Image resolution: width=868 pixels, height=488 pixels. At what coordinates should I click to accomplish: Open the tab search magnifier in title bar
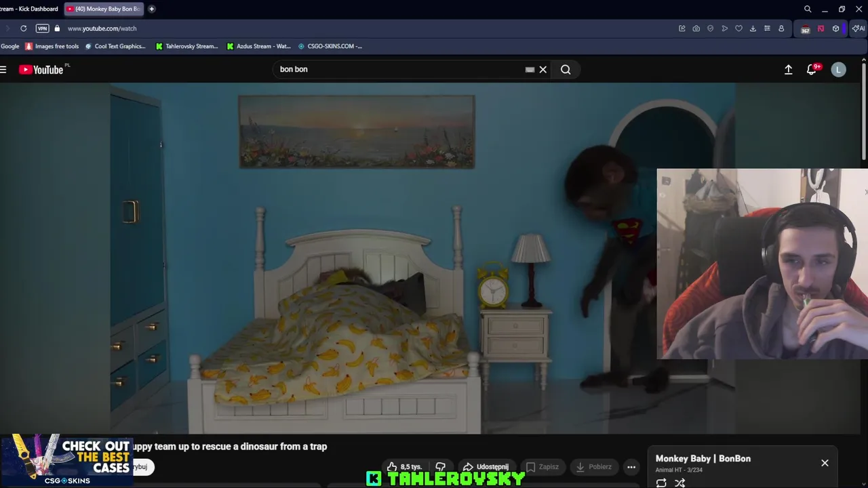pyautogui.click(x=808, y=9)
